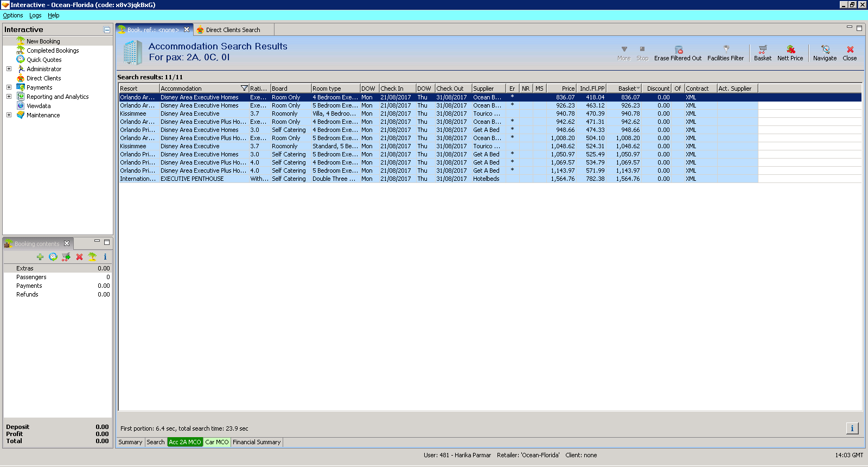Click the red X delete icon

[x=79, y=257]
